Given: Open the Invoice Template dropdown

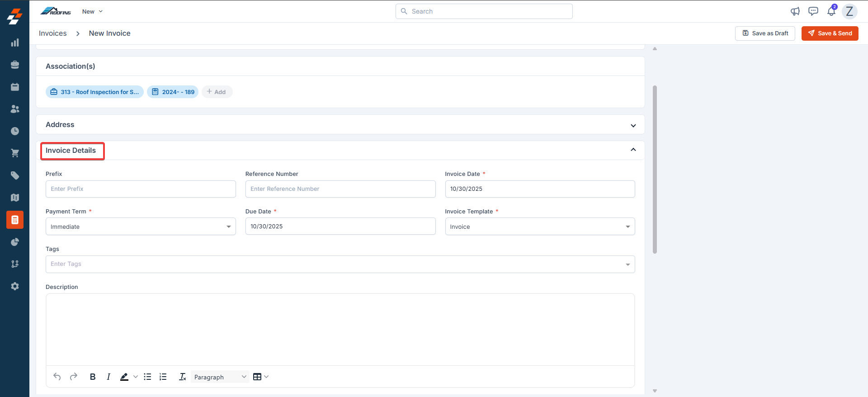Looking at the screenshot, I should pyautogui.click(x=540, y=227).
